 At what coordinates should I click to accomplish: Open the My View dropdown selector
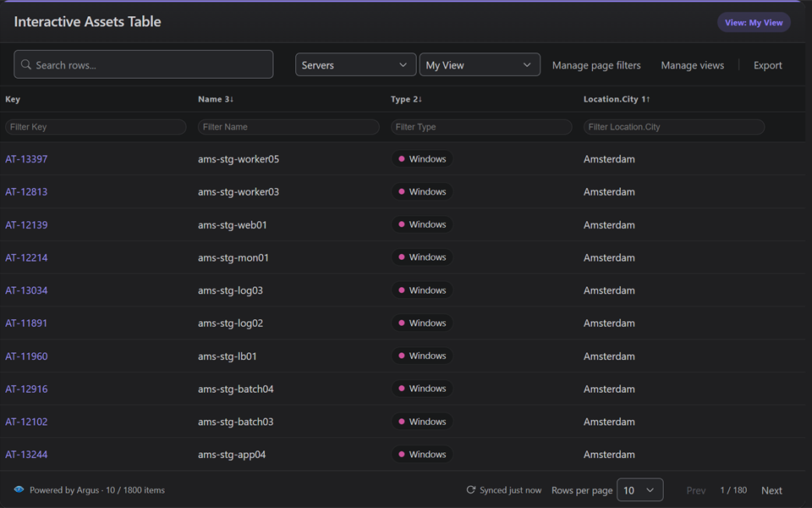(480, 65)
